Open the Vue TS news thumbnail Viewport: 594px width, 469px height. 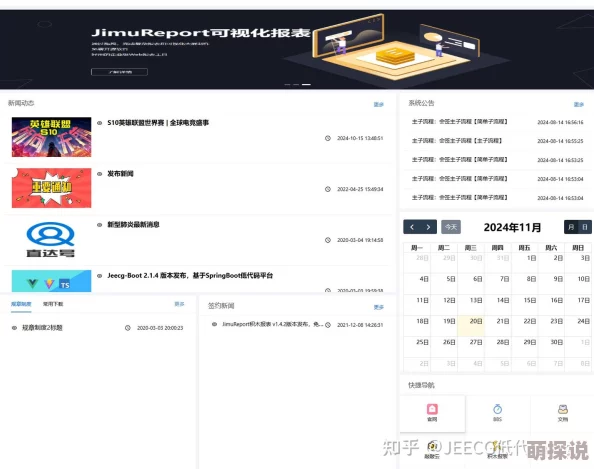(52, 281)
